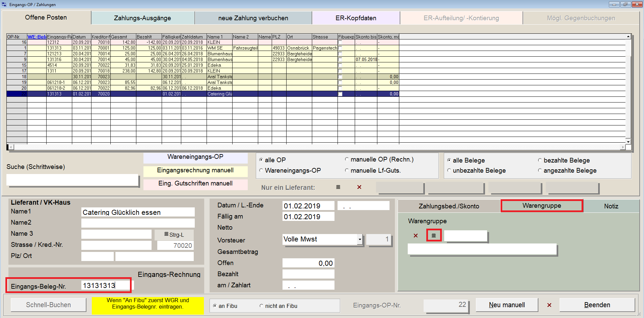Select manuelle Lf-Guts. option
This screenshot has height=318, width=644.
347,170
